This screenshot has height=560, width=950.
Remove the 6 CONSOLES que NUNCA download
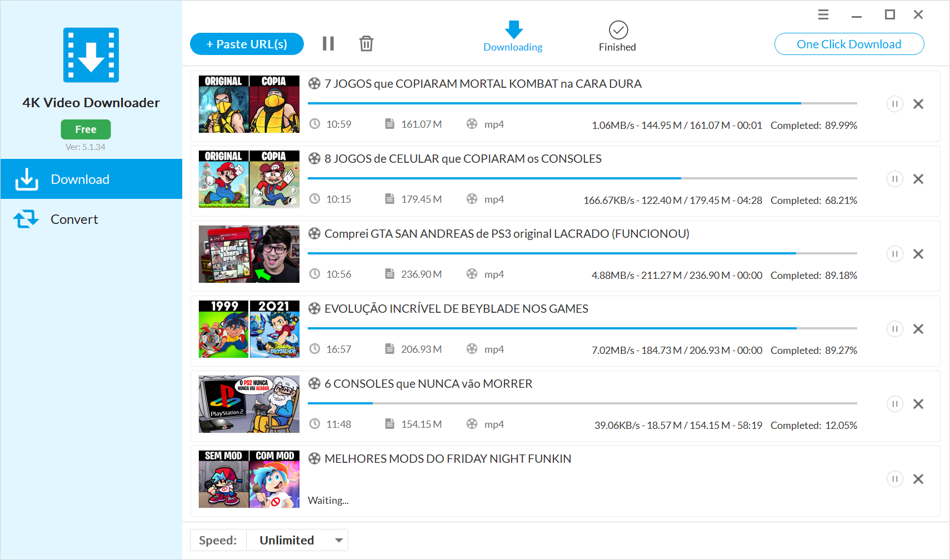click(x=918, y=404)
